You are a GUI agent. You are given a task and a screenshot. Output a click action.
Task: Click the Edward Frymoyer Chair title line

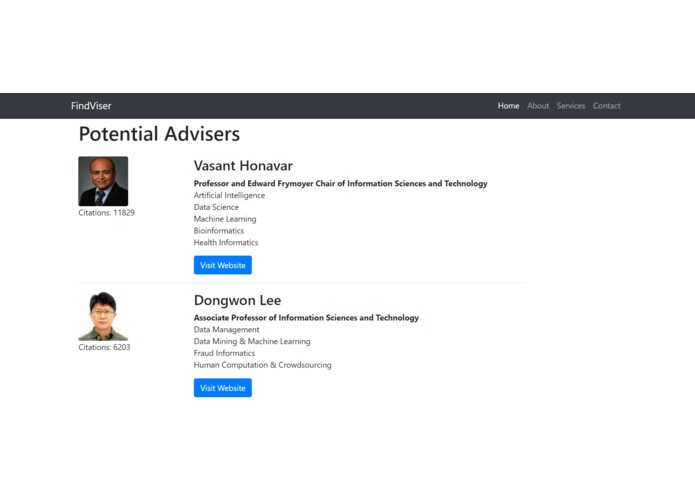(x=340, y=183)
